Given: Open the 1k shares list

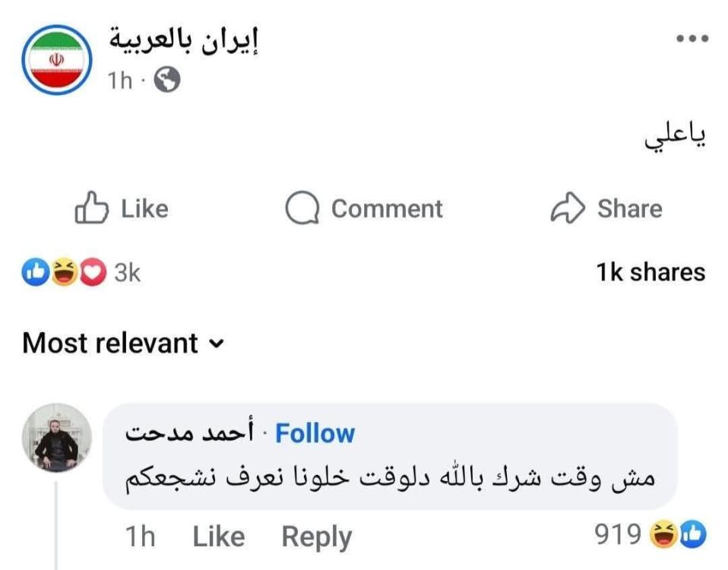Looking at the screenshot, I should coord(650,272).
